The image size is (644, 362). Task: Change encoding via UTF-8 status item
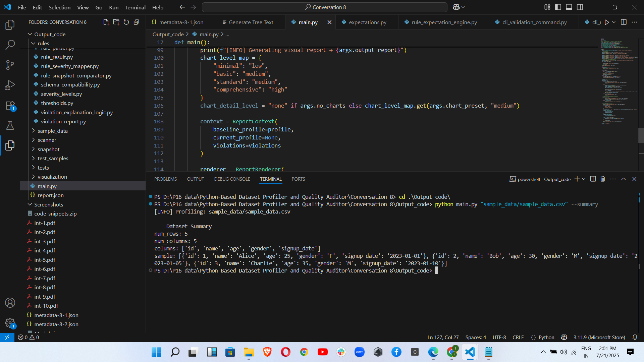coord(499,337)
